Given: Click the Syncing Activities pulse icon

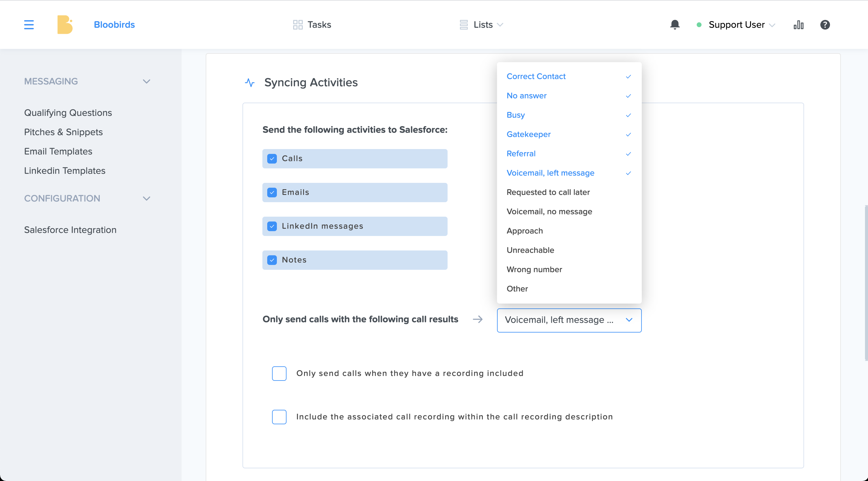Looking at the screenshot, I should (x=250, y=83).
